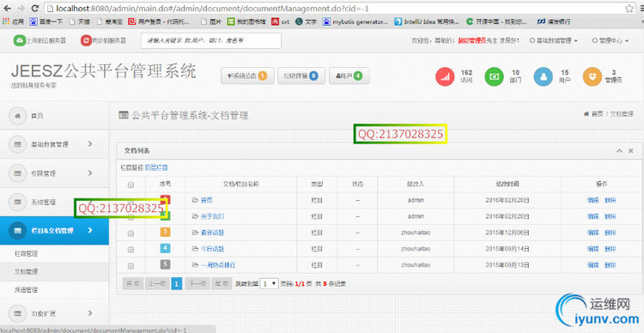The width and height of the screenshot is (644, 333).
Task: Click the 顶层栏目 path link
Action: 156,167
